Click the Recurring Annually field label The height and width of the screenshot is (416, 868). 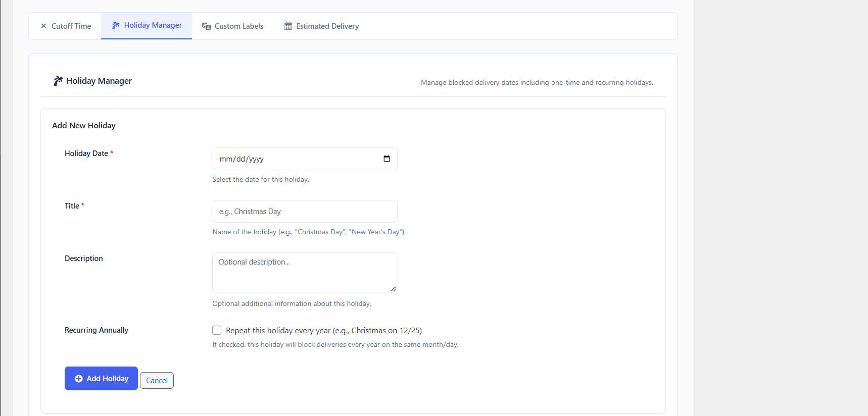(x=96, y=330)
